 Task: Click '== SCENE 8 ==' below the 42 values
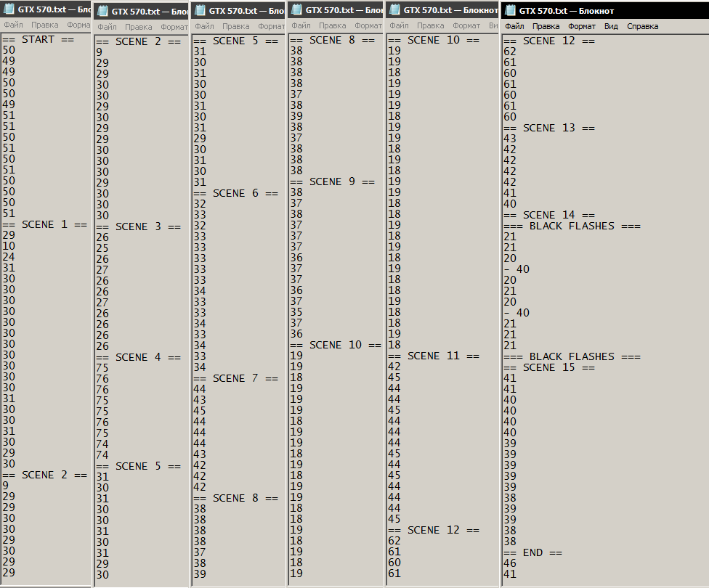pyautogui.click(x=235, y=497)
